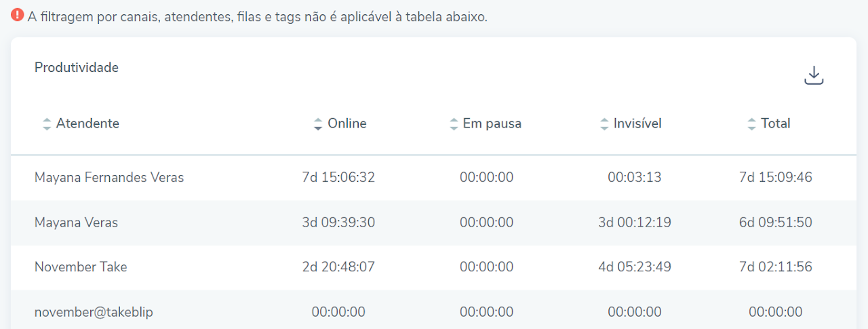This screenshot has width=868, height=329.
Task: Sort by Invisível arrows icon
Action: coord(604,124)
